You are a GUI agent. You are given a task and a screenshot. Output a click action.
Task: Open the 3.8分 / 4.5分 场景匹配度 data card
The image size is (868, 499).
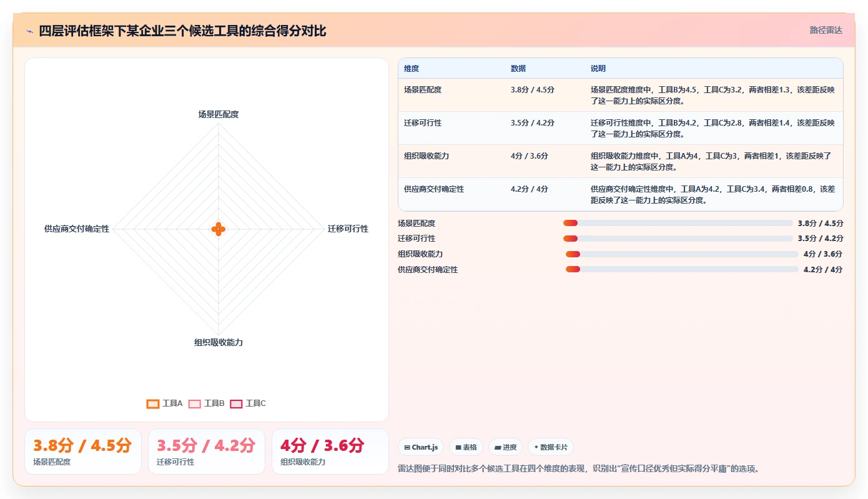tap(83, 452)
